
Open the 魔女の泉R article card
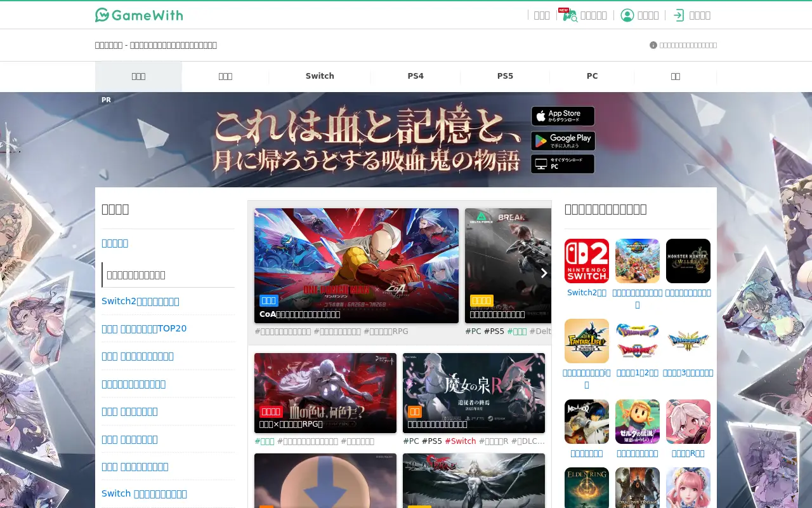click(x=474, y=393)
